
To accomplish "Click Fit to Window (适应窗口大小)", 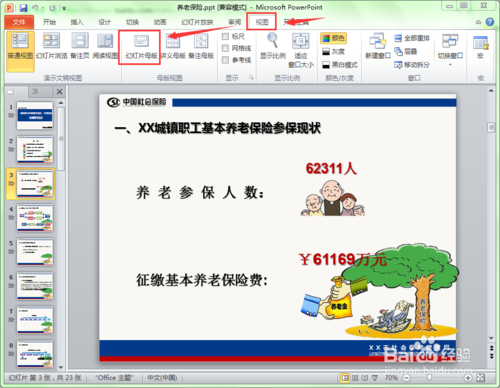I will [x=301, y=51].
